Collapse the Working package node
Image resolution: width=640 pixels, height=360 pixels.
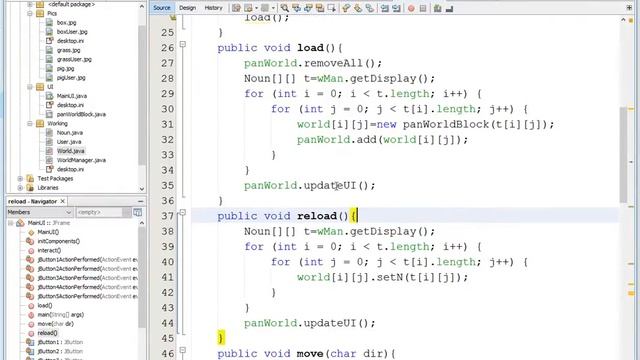click(30, 123)
